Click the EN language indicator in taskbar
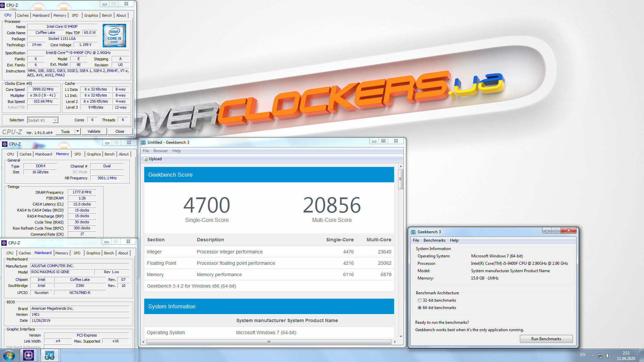Screen dimensions: 644x362 pyautogui.click(x=583, y=355)
